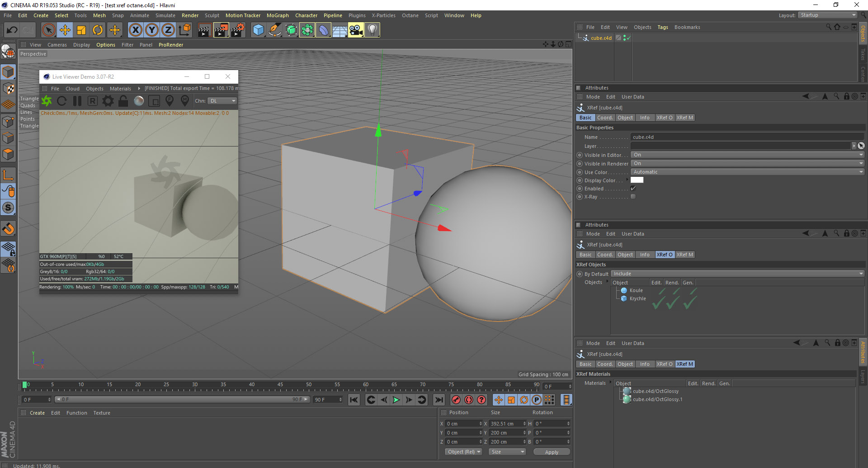Viewport: 868px width, 468px height.
Task: Toggle X axis lock
Action: (x=135, y=30)
